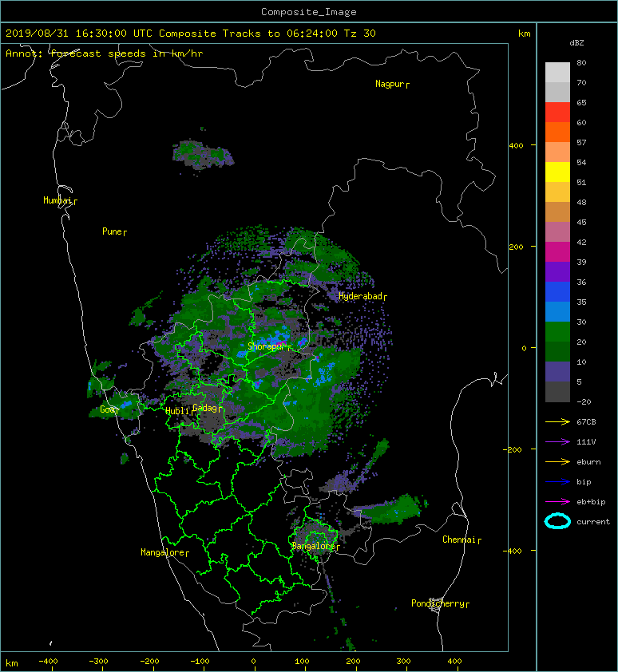Click the -100 tick on the horizontal axis
Screen dimensions: 618x672
click(x=200, y=662)
